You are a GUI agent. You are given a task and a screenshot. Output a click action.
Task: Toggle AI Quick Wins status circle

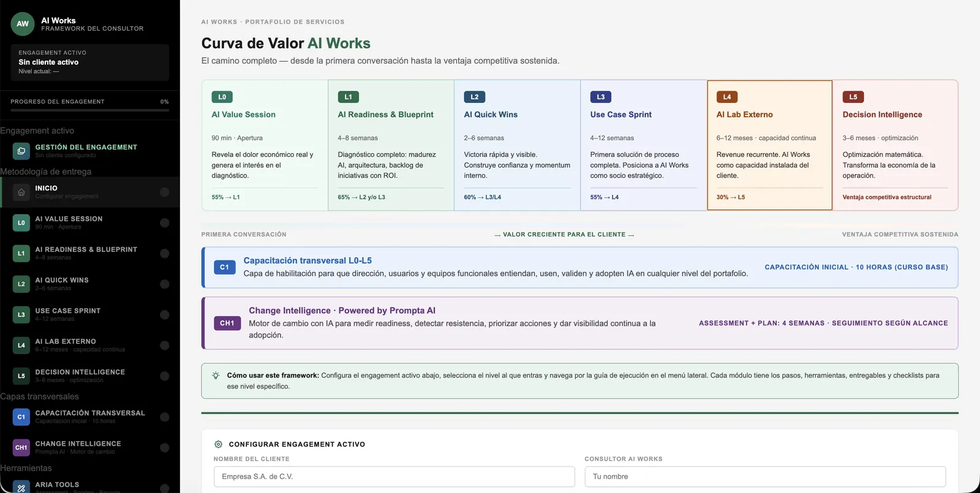click(x=165, y=284)
